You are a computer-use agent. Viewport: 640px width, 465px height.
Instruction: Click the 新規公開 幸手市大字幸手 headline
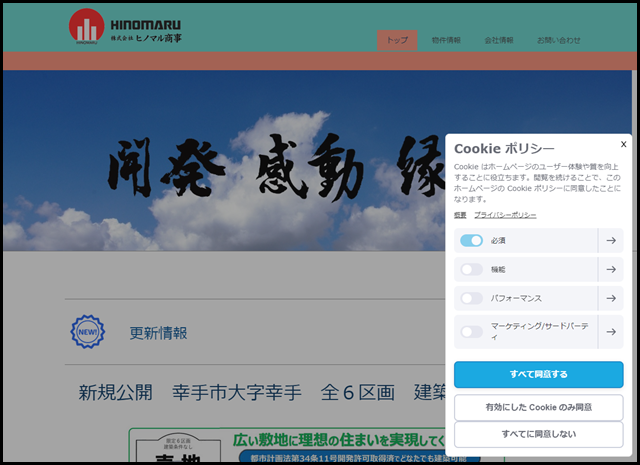261,392
